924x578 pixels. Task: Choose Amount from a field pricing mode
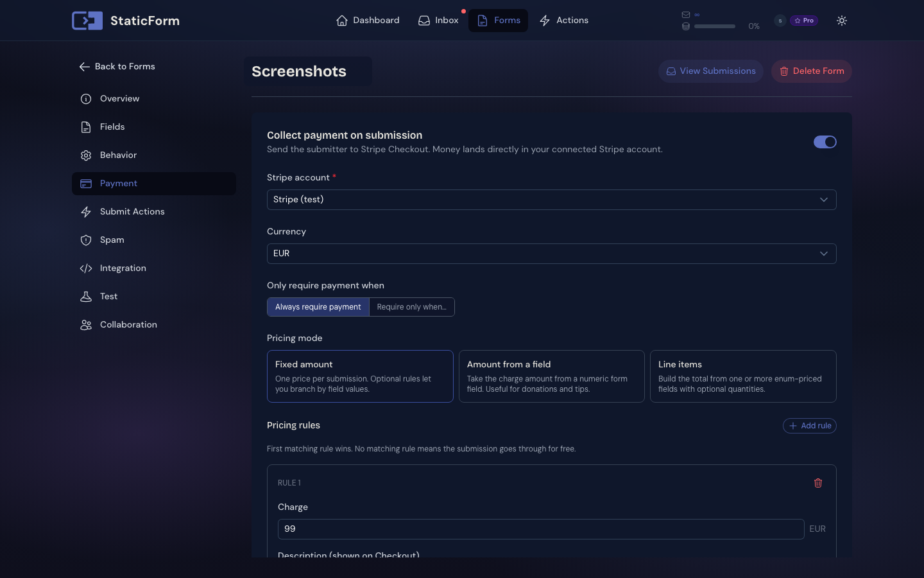552,376
